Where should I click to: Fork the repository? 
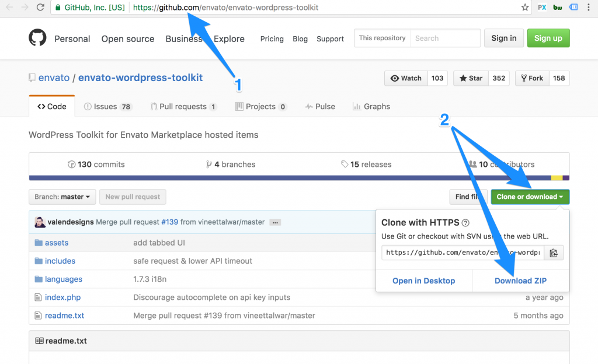(532, 78)
